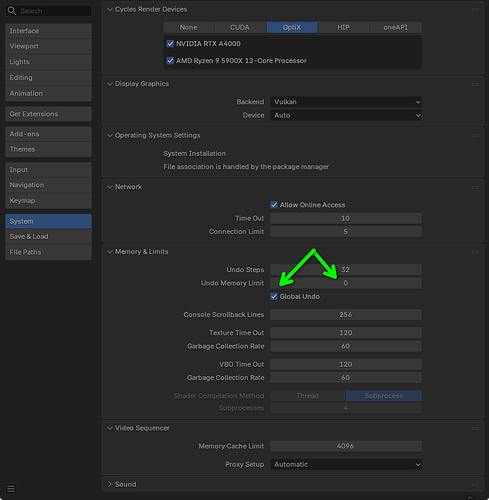Click Garbage Collection Rate field below VBO Time Out
This screenshot has height=500, width=489.
point(346,378)
